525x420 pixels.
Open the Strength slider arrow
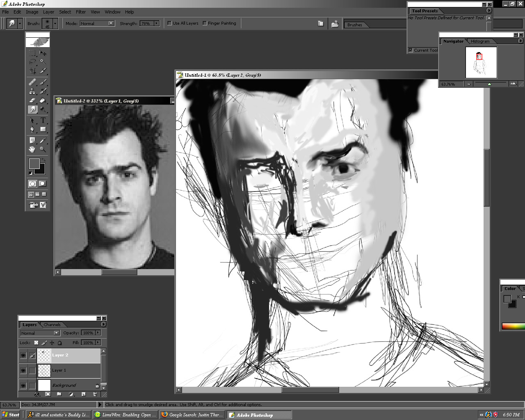tap(156, 23)
